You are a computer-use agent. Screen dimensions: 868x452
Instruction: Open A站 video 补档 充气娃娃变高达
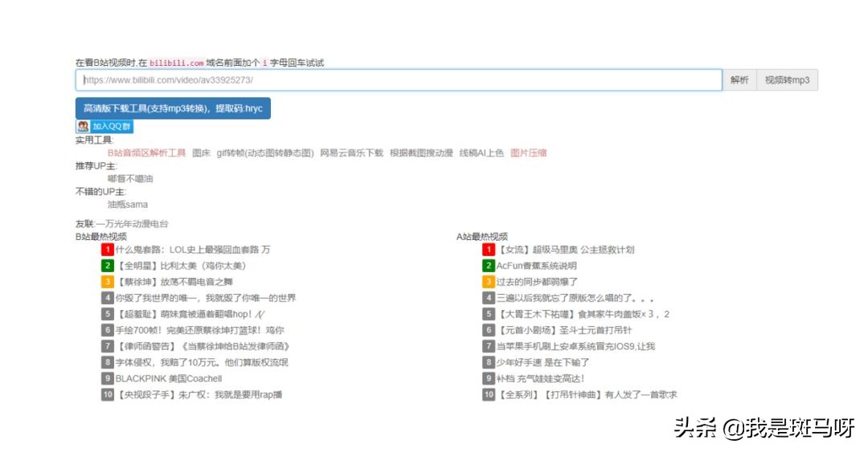coord(540,378)
